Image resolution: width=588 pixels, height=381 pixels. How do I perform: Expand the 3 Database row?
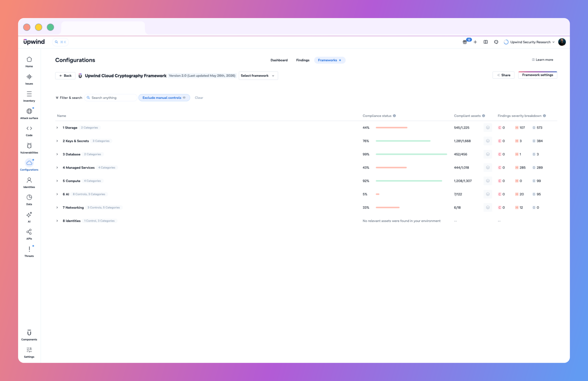pos(57,154)
